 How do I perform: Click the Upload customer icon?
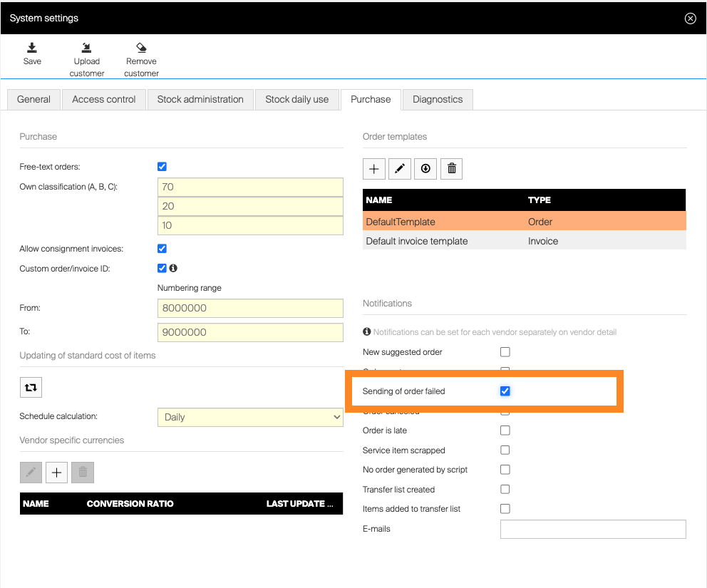coord(87,48)
